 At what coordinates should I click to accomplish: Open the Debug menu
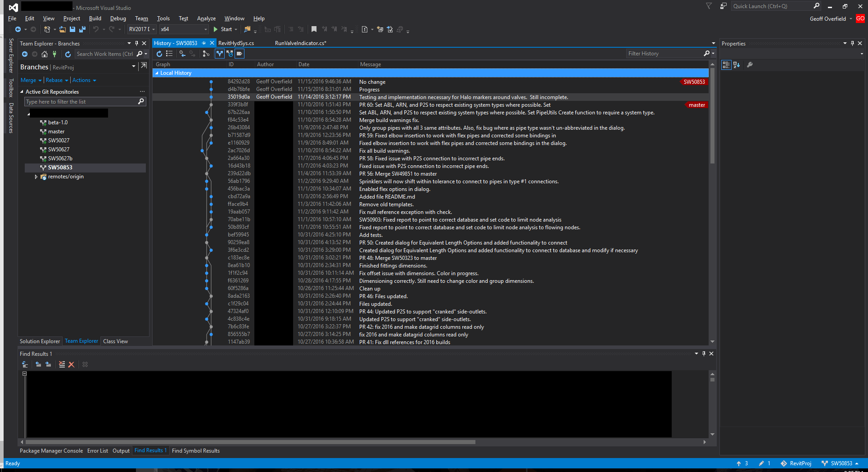click(x=118, y=18)
